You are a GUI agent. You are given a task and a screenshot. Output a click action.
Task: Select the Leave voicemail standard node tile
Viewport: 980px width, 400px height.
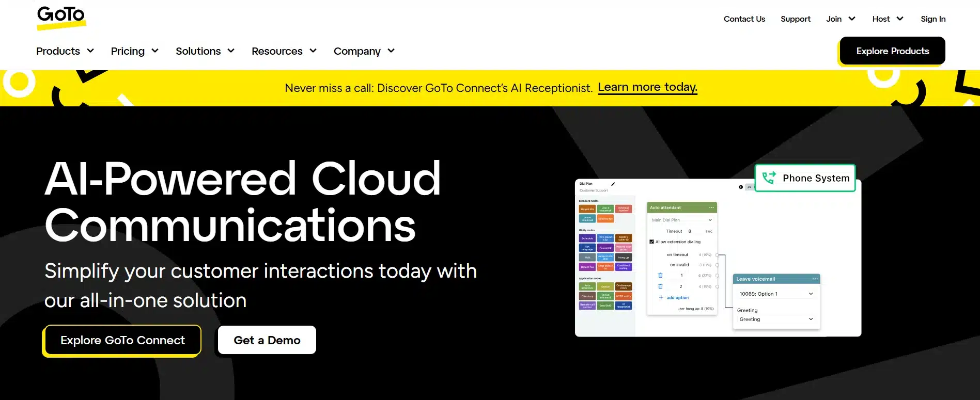pyautogui.click(x=587, y=219)
